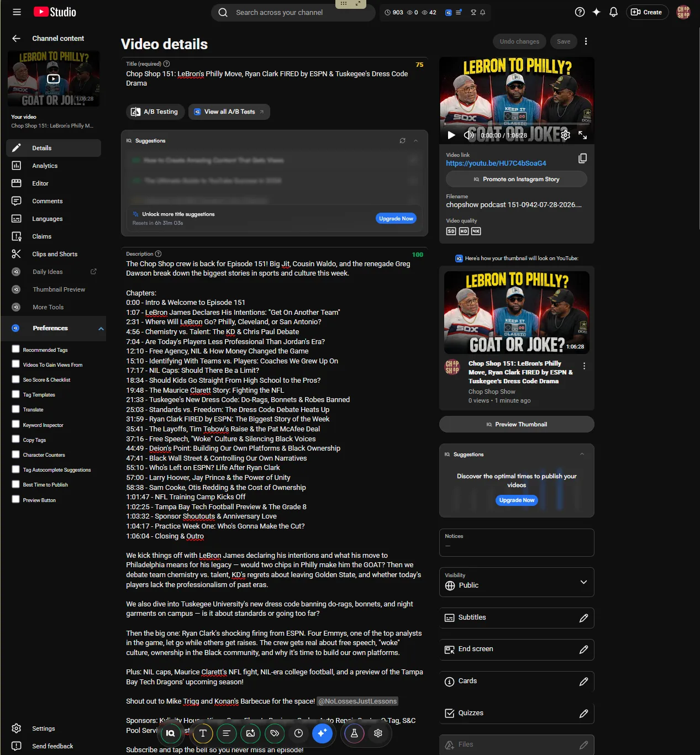The height and width of the screenshot is (755, 700).
Task: Tick the Translate checkbox
Action: coord(15,409)
